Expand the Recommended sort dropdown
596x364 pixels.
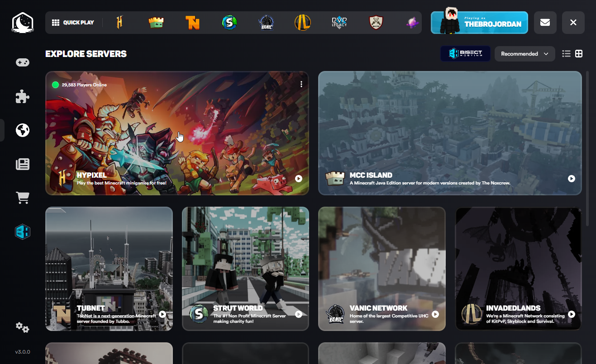pos(525,54)
